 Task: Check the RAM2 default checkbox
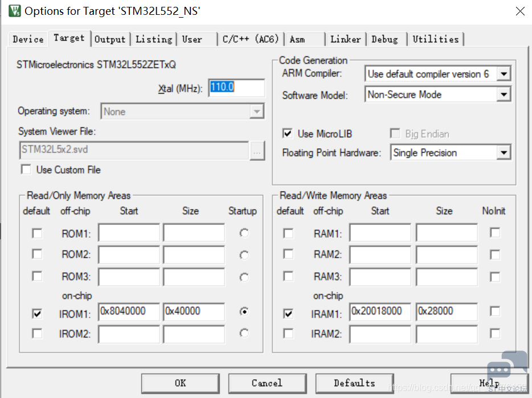[x=288, y=254]
